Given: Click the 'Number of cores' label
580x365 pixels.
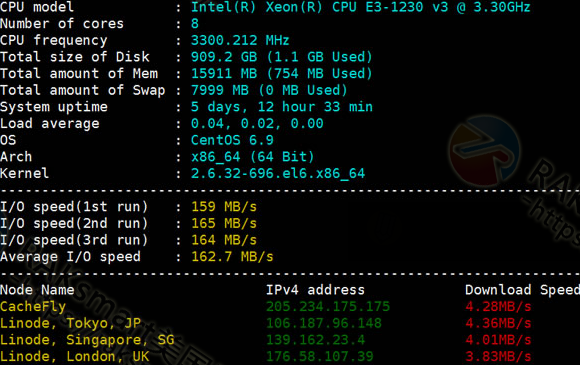Looking at the screenshot, I should click(x=62, y=24).
